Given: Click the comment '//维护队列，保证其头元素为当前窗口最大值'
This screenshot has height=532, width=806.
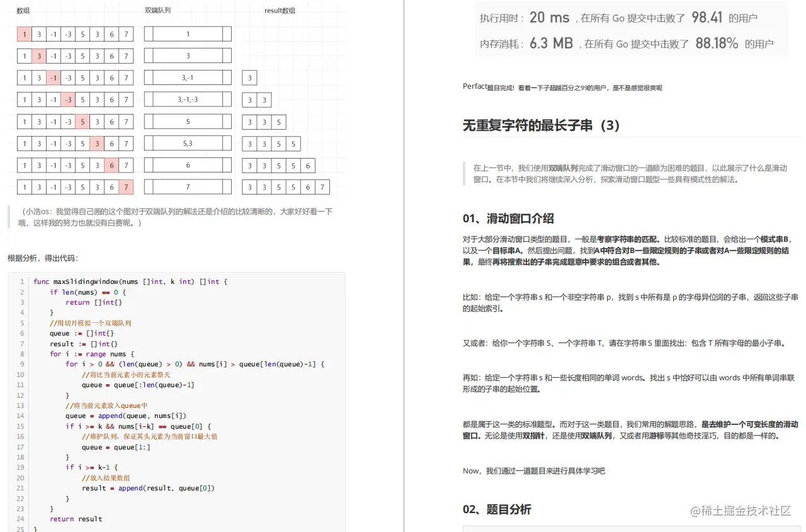Looking at the screenshot, I should 150,436.
